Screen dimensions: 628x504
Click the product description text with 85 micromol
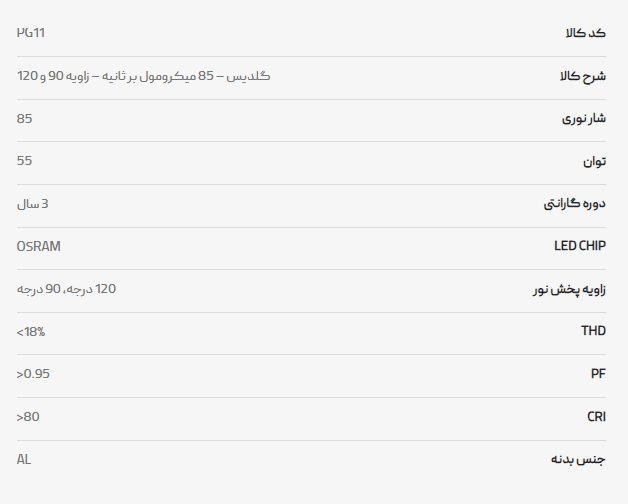pos(143,76)
